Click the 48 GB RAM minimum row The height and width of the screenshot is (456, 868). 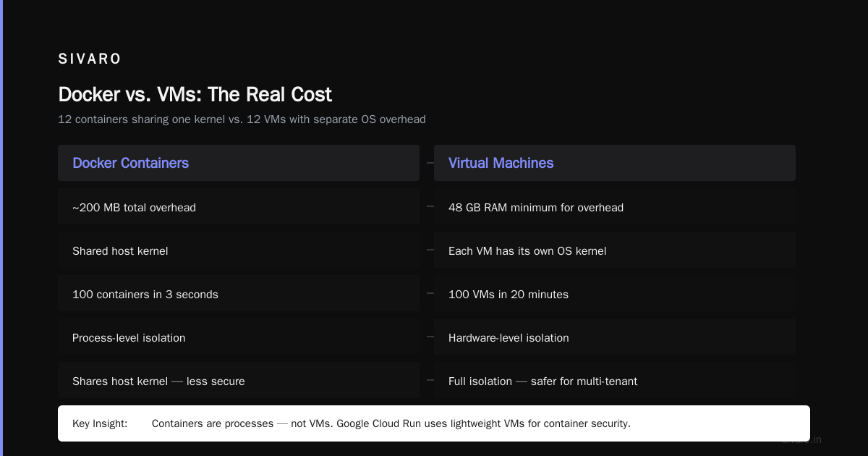[615, 207]
